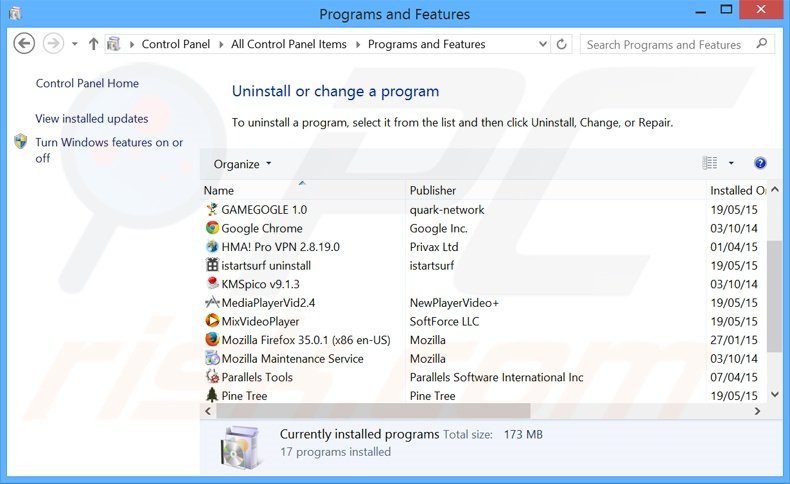Select MediaPlayerVid2.4 entry name
The image size is (790, 484).
coord(268,303)
